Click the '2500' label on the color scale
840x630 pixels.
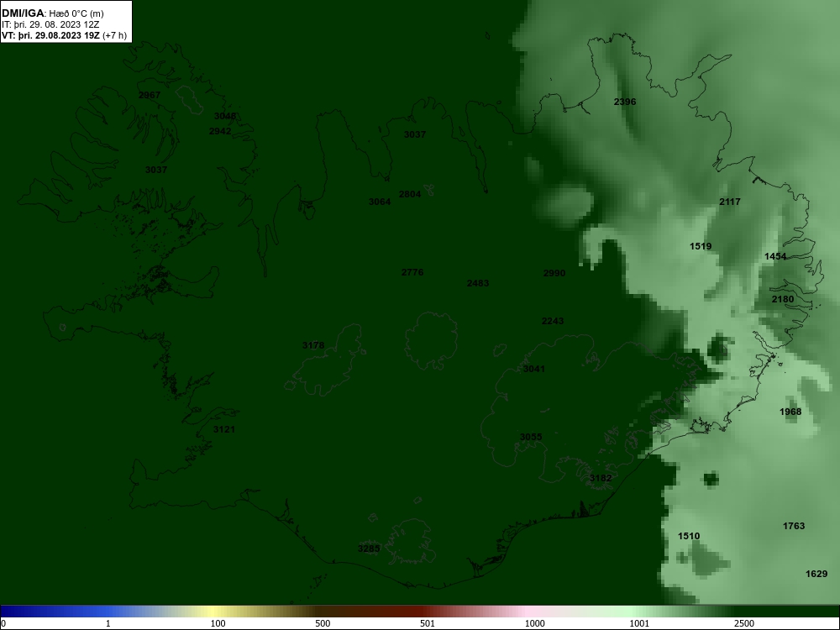click(x=744, y=623)
